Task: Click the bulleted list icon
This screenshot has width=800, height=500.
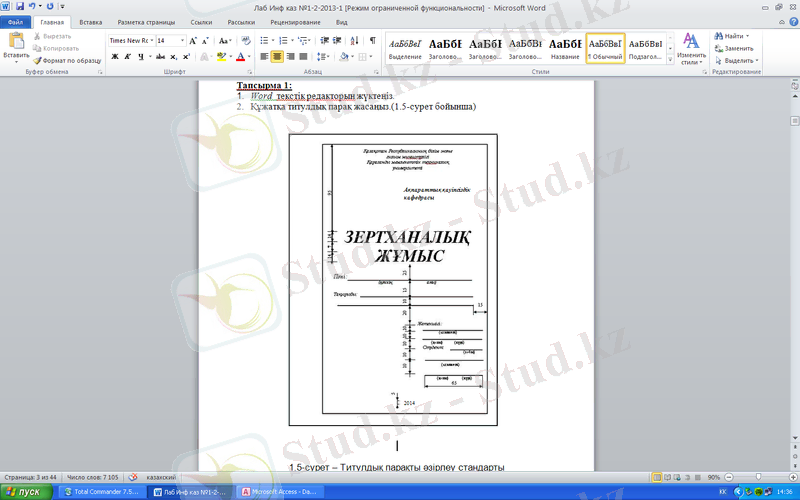Action: pos(264,41)
